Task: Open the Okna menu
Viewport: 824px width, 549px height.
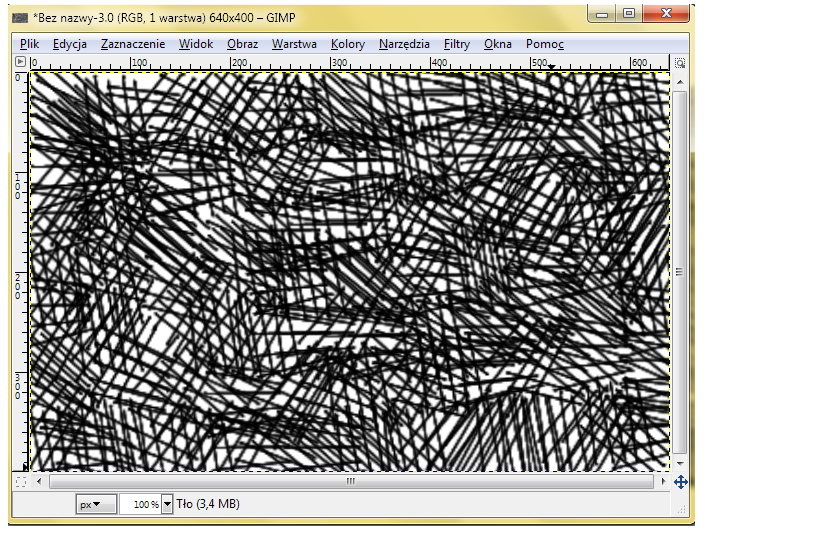Action: 498,44
